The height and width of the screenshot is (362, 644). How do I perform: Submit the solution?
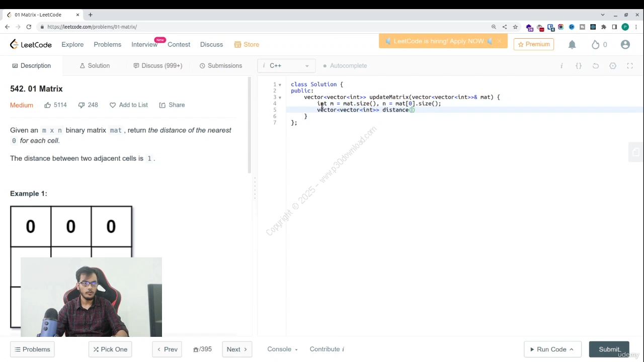click(x=609, y=349)
